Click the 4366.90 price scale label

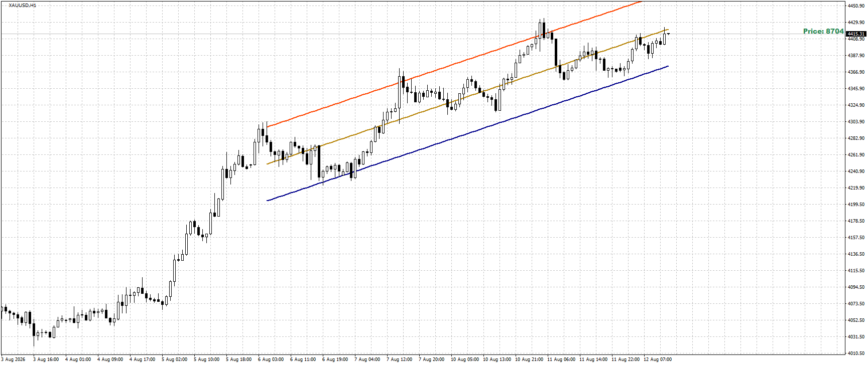point(856,72)
